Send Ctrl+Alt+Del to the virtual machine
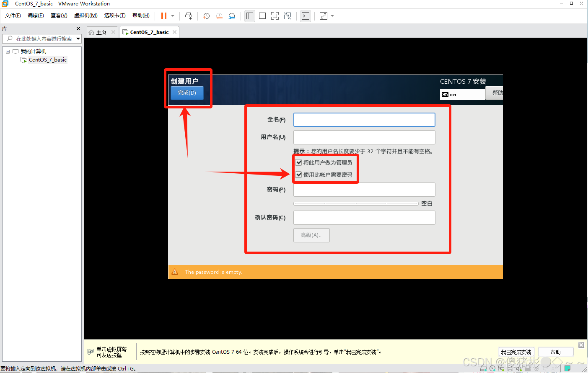588x373 pixels. click(x=189, y=16)
